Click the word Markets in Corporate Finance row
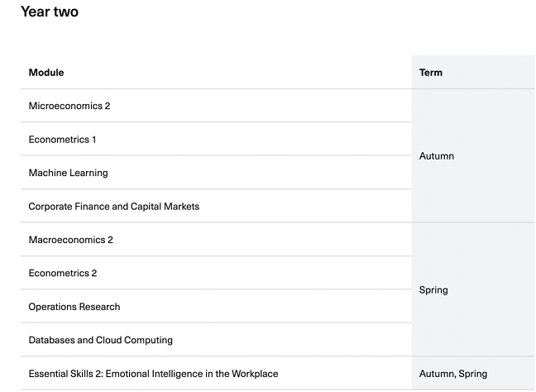Viewport: 536px width, 392px height. click(x=181, y=207)
